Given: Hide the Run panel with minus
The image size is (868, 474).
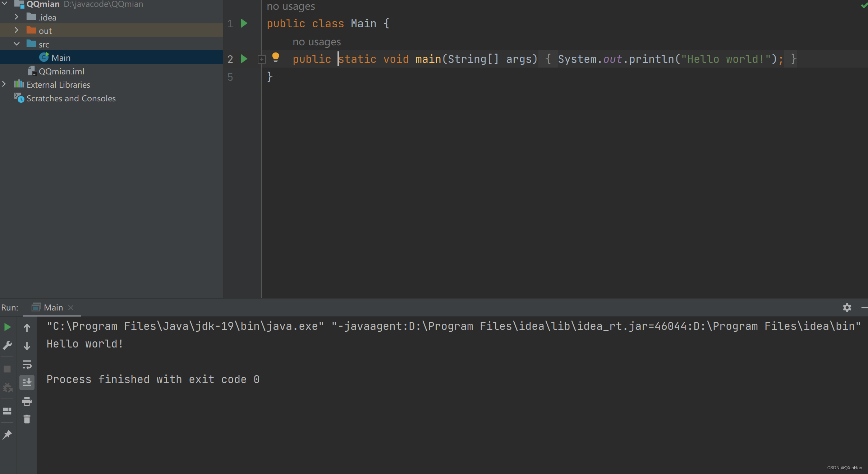Looking at the screenshot, I should (864, 308).
